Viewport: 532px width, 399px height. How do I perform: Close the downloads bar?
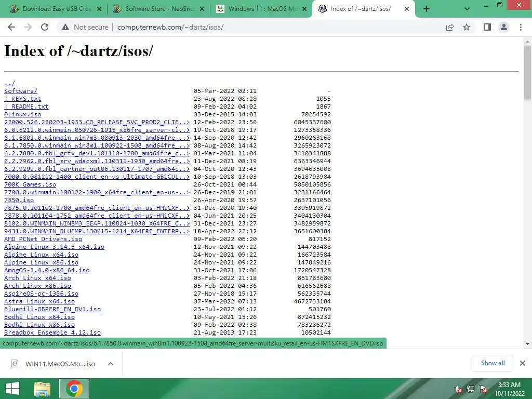tap(523, 363)
